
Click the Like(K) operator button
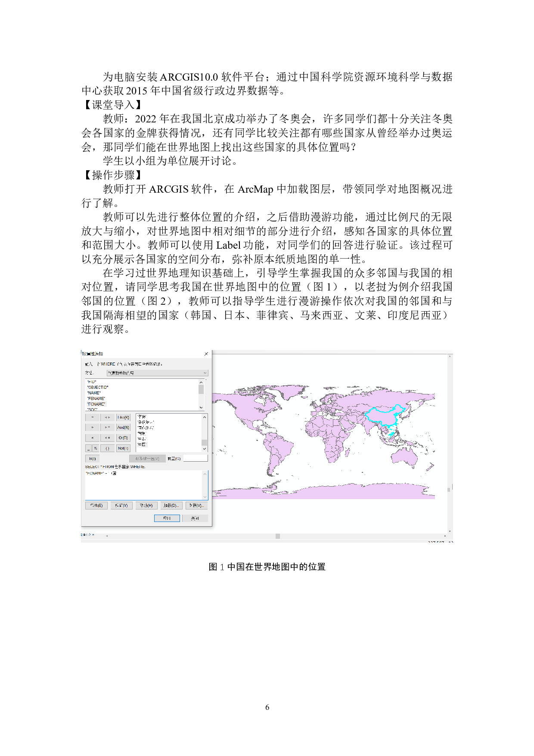(x=123, y=417)
